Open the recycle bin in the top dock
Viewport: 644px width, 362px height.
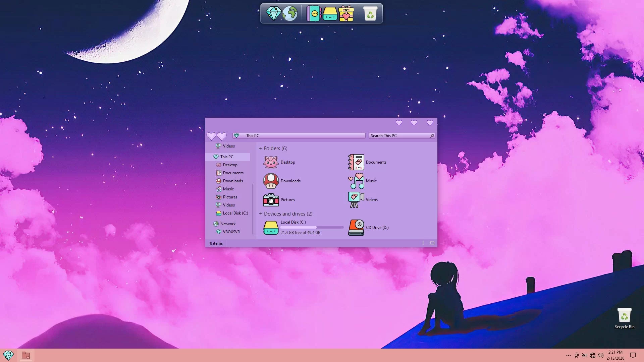370,14
